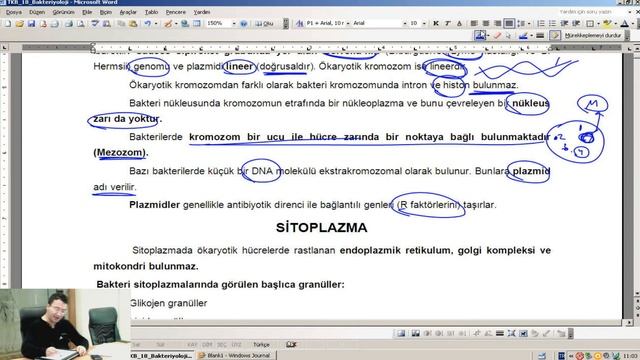The height and width of the screenshot is (360, 640).
Task: Open the ink line thickness options
Action: [x=540, y=36]
